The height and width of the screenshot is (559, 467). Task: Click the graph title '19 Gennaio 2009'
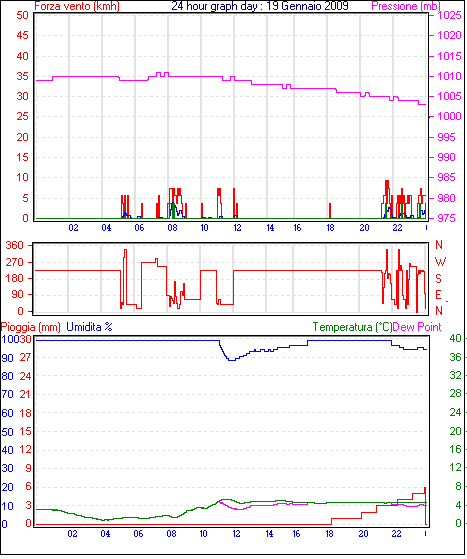point(307,6)
